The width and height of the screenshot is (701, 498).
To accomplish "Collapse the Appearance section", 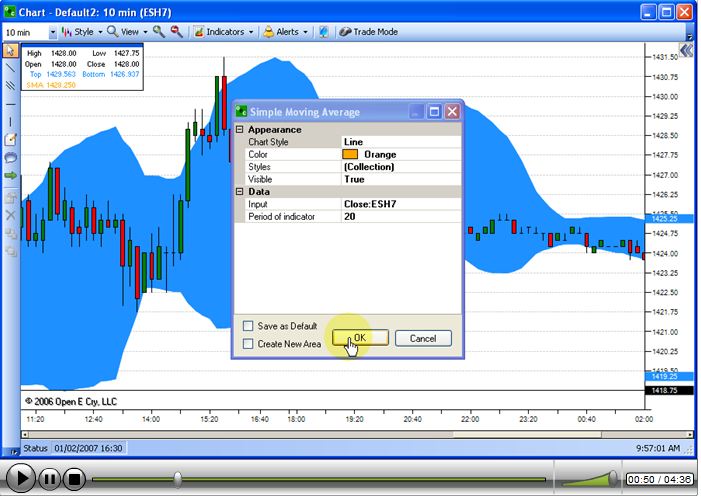I will point(240,130).
